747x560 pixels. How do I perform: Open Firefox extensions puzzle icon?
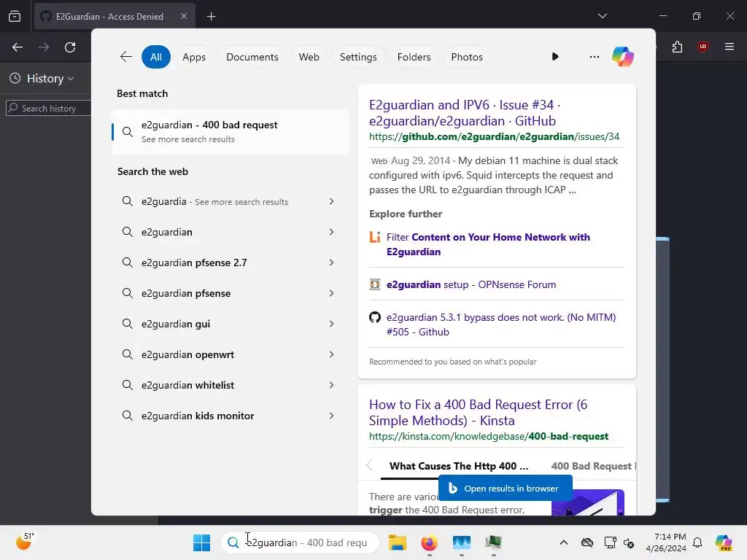pos(678,47)
